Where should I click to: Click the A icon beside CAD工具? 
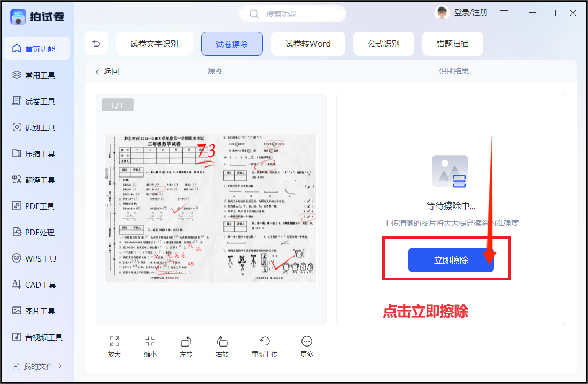click(17, 284)
